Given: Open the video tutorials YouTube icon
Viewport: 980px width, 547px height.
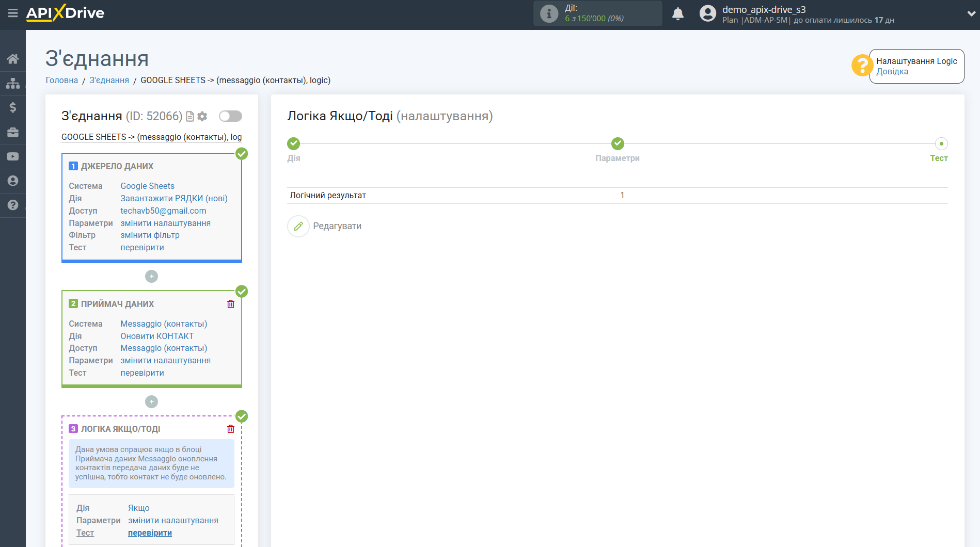Looking at the screenshot, I should click(13, 156).
